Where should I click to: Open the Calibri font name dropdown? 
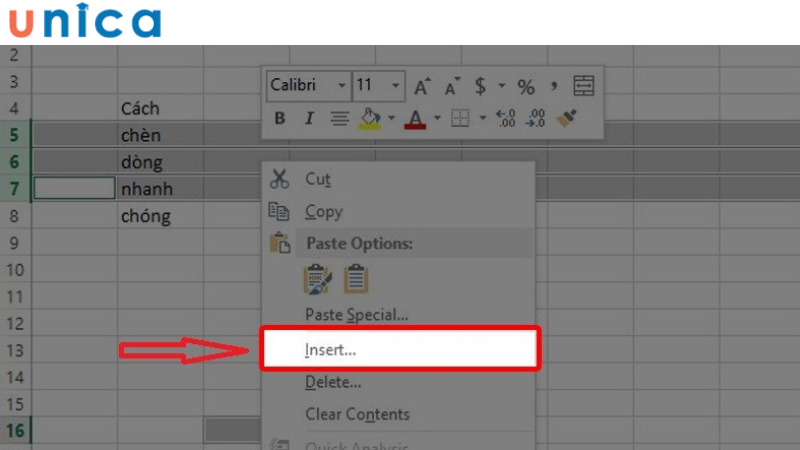tap(342, 86)
